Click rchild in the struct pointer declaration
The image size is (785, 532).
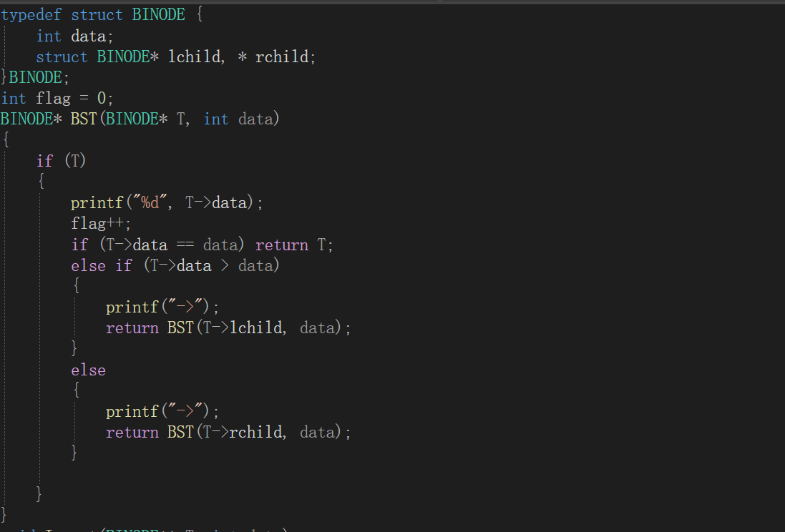[x=283, y=56]
